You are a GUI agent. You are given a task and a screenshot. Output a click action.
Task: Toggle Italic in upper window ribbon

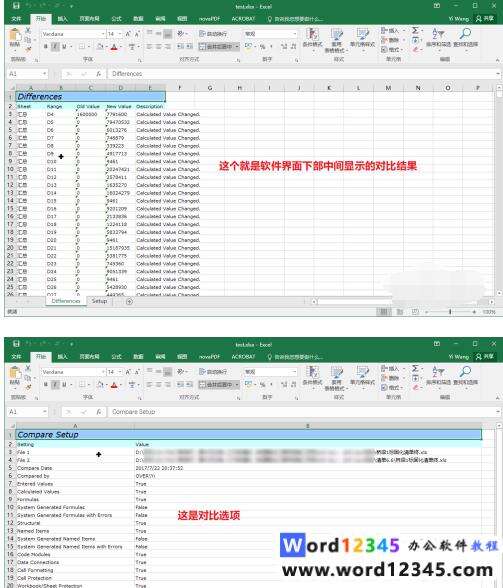point(55,47)
